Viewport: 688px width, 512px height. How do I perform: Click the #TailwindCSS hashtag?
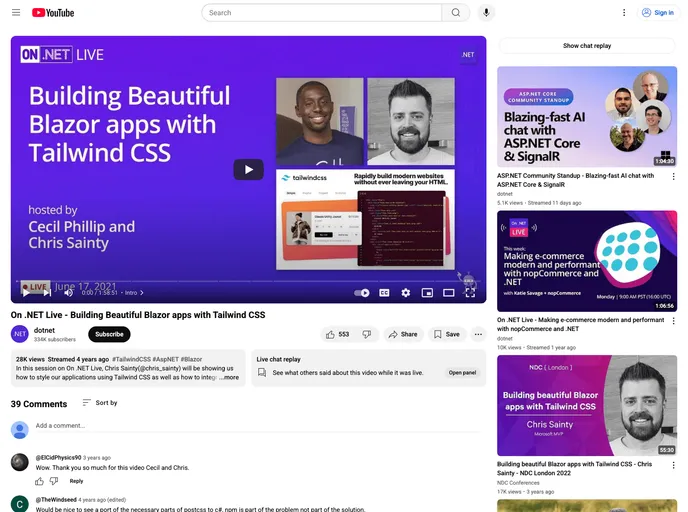(131, 359)
